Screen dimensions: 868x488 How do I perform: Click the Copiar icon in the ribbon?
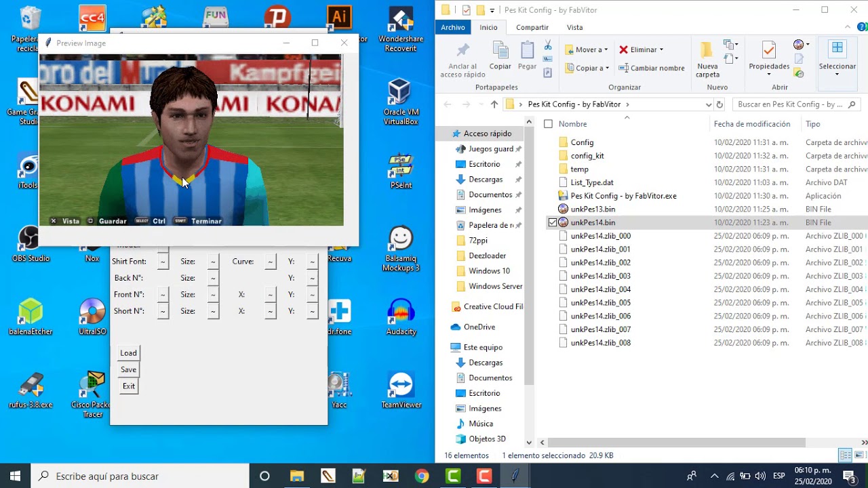tap(500, 52)
